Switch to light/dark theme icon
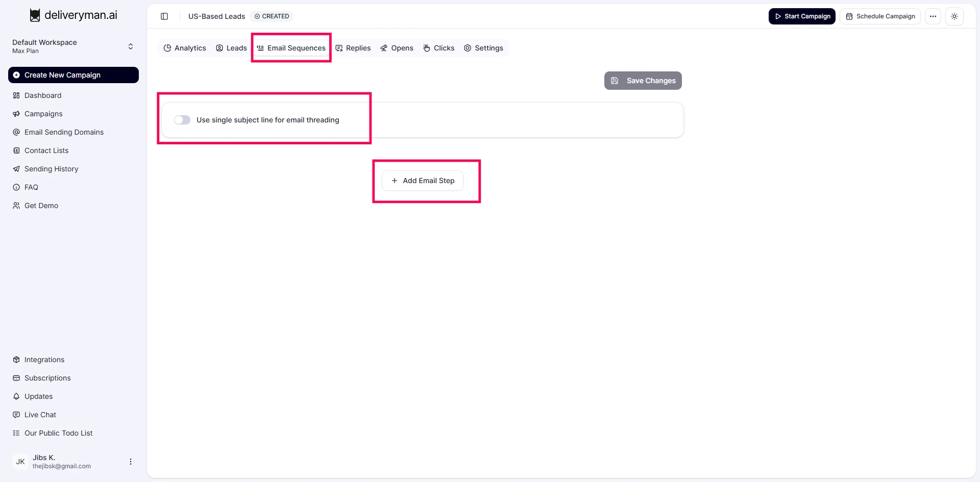Viewport: 980px width, 482px height. pyautogui.click(x=954, y=16)
